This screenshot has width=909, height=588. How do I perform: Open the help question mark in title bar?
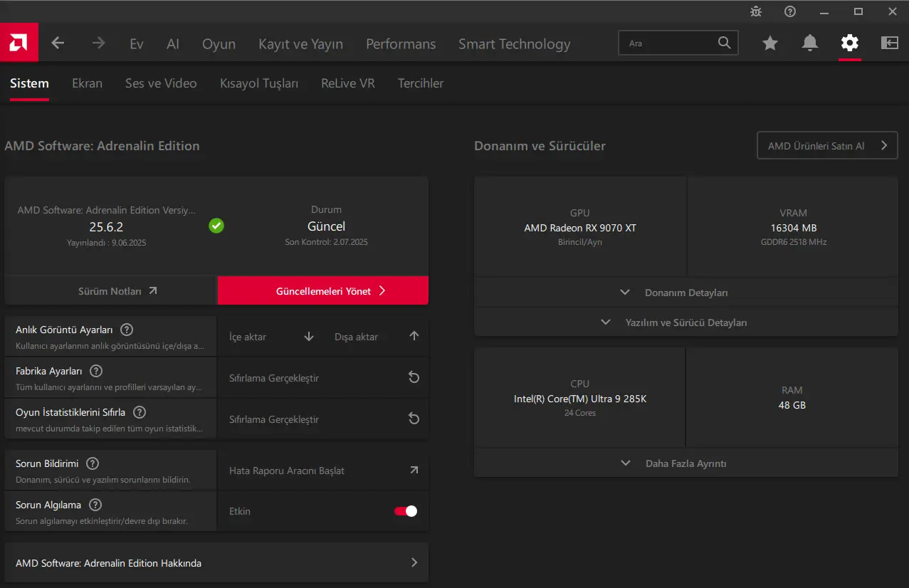[x=790, y=11]
